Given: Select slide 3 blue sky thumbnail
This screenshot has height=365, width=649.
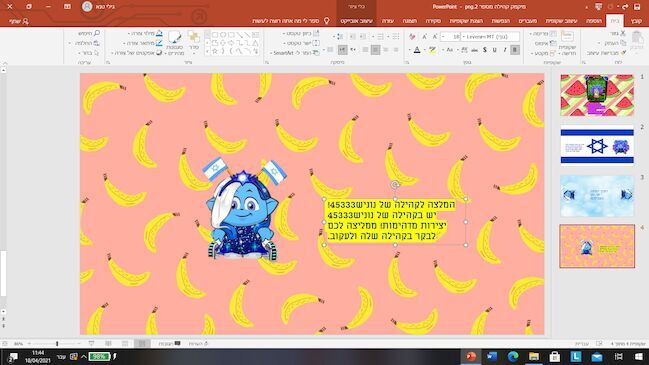Looking at the screenshot, I should pos(597,196).
